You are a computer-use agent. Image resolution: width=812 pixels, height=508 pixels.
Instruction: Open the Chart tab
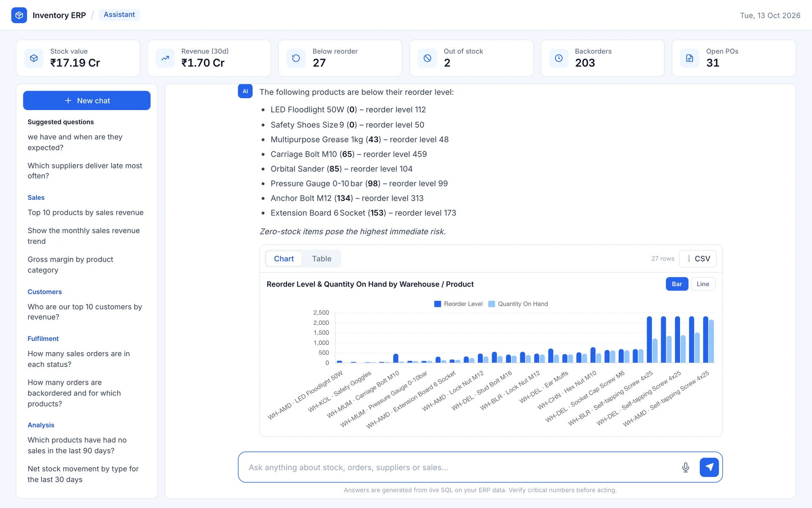click(x=284, y=259)
